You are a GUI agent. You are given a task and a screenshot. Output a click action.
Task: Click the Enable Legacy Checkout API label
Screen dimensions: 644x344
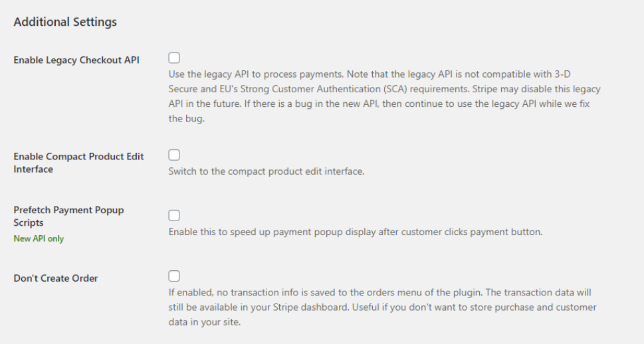pyautogui.click(x=76, y=60)
